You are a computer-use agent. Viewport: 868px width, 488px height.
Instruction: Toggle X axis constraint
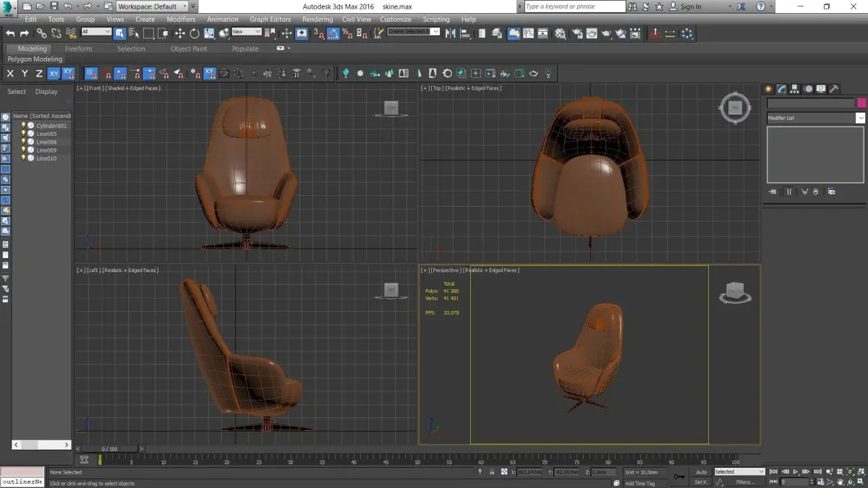tap(10, 73)
